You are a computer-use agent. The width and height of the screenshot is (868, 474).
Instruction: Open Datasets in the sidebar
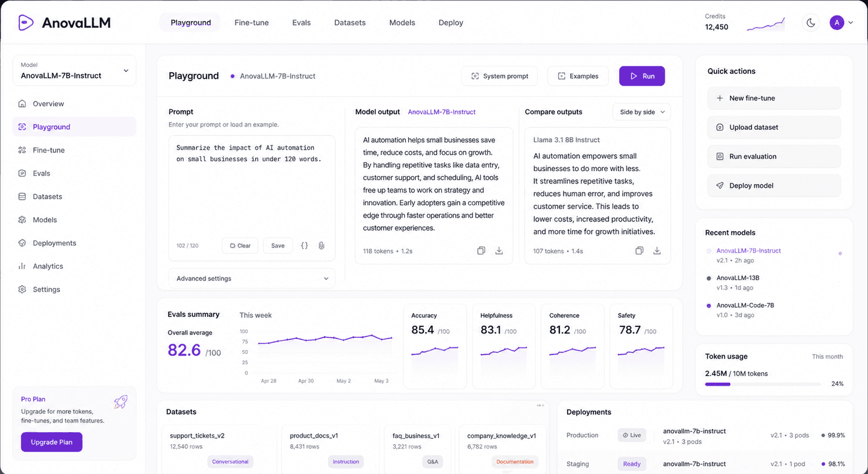[74, 197]
